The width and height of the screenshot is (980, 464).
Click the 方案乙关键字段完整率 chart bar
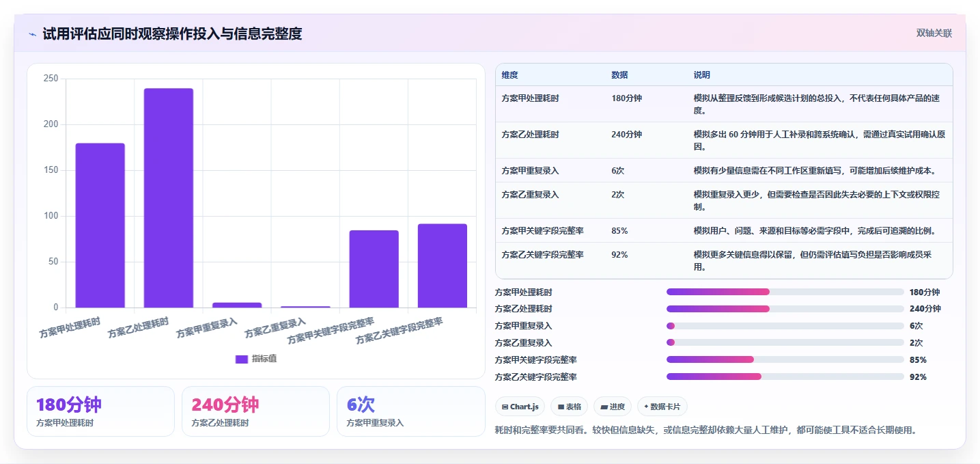click(443, 266)
